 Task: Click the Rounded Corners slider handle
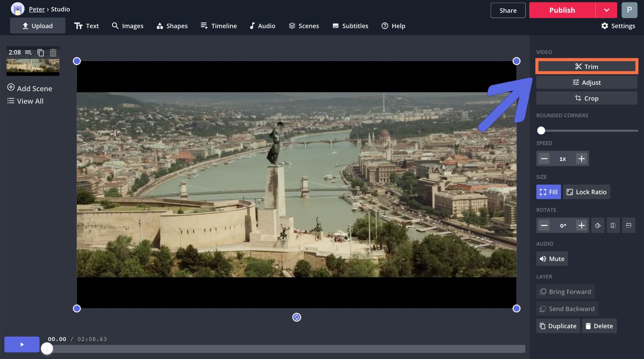point(541,131)
